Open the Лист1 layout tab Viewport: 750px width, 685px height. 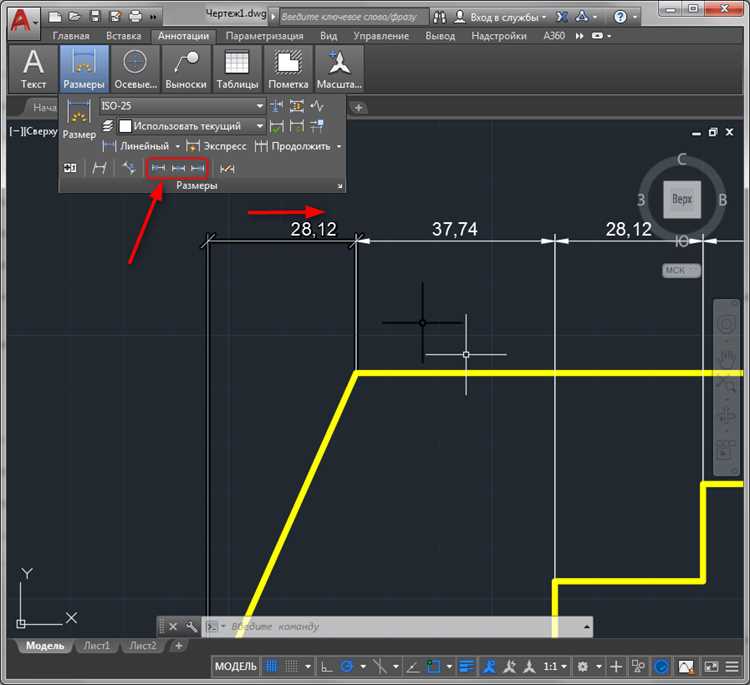tap(97, 645)
